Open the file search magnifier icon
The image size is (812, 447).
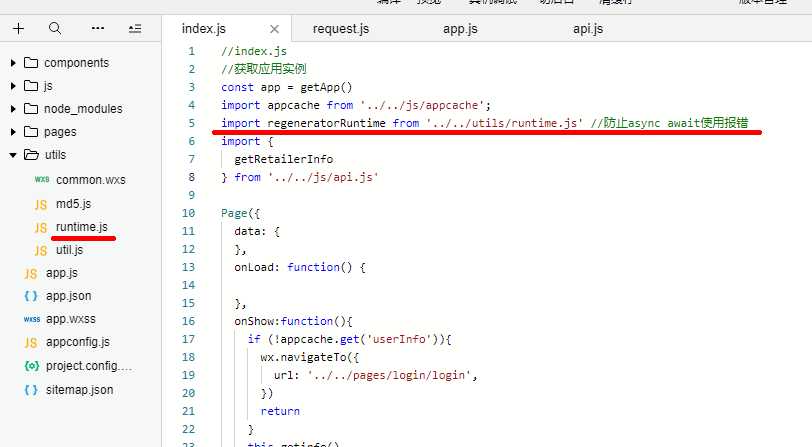[55, 28]
